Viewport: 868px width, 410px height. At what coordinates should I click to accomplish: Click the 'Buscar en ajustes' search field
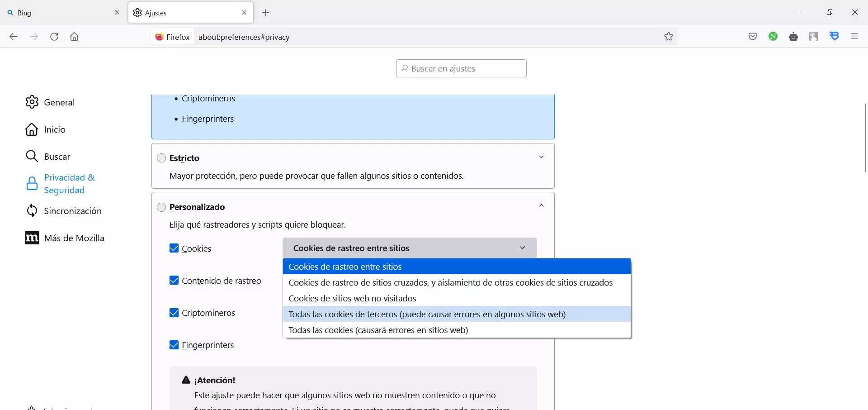click(x=461, y=68)
